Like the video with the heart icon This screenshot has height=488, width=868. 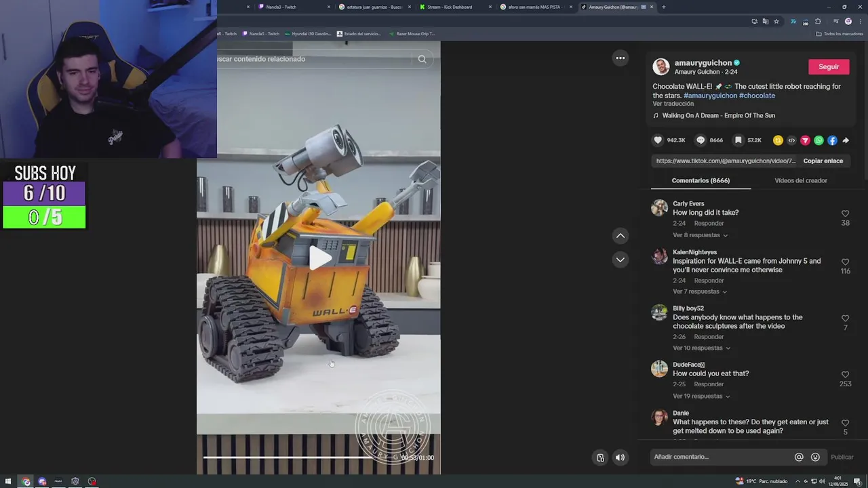(657, 140)
